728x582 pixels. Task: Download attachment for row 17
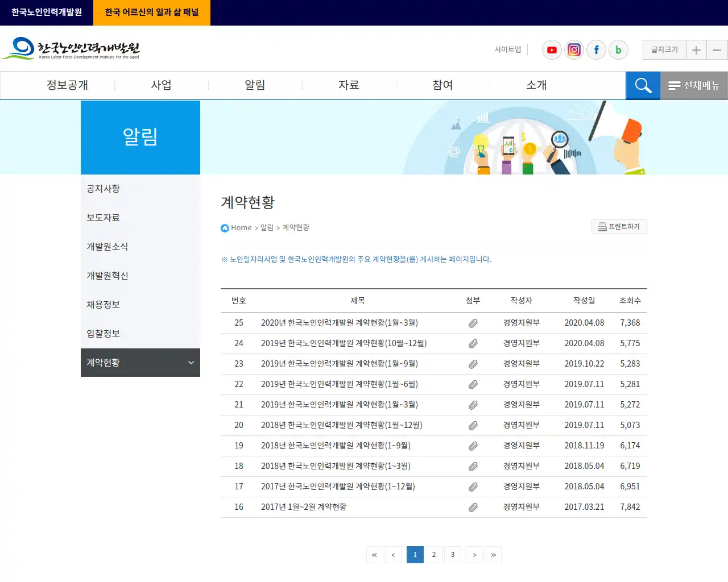coord(473,487)
